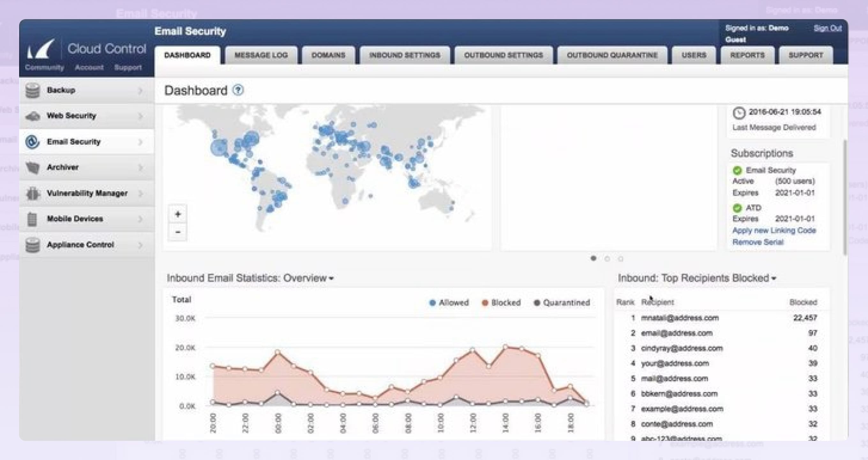Open Inbound Email Statistics Overview dropdown
The width and height of the screenshot is (868, 460).
332,278
